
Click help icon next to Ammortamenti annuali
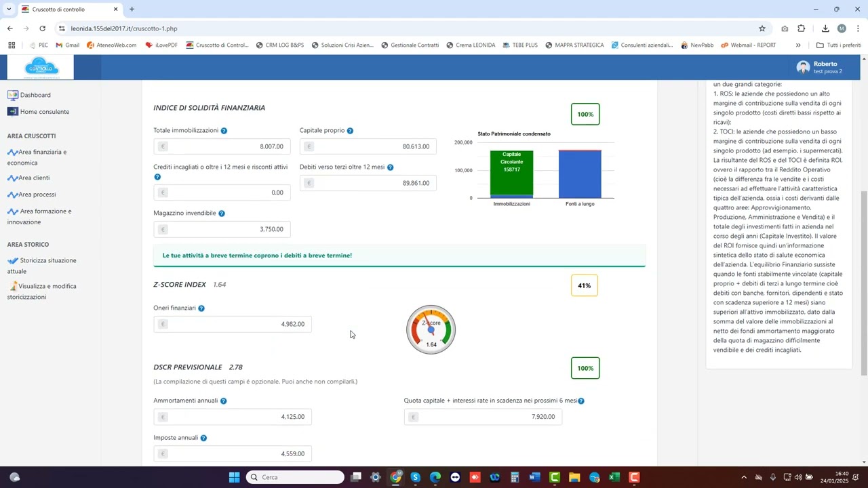[x=224, y=401]
